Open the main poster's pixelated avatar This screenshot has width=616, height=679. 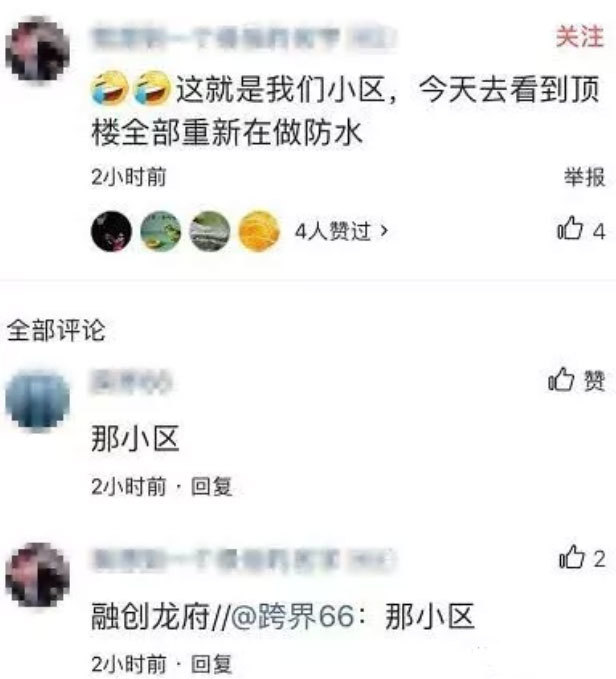[x=38, y=49]
